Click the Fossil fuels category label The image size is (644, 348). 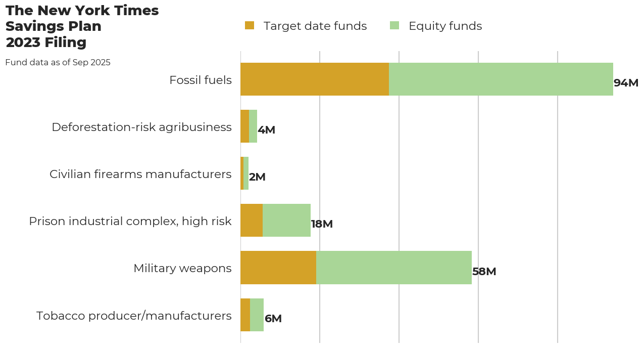point(200,80)
